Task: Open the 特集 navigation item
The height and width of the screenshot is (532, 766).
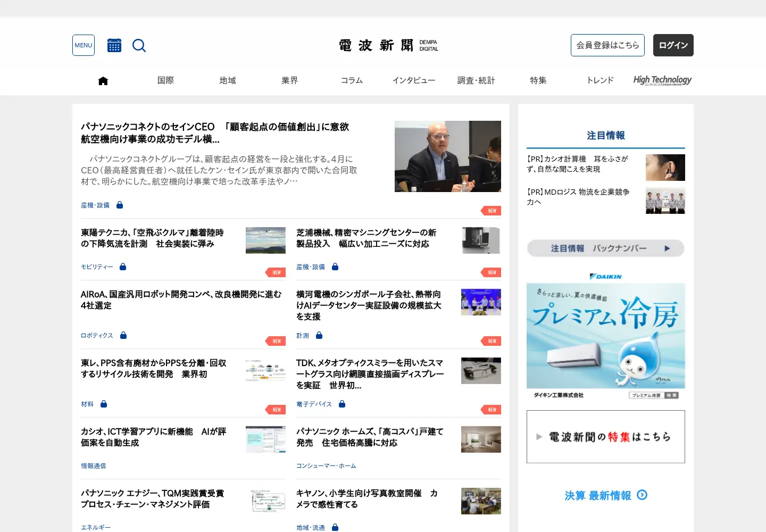Action: click(538, 80)
